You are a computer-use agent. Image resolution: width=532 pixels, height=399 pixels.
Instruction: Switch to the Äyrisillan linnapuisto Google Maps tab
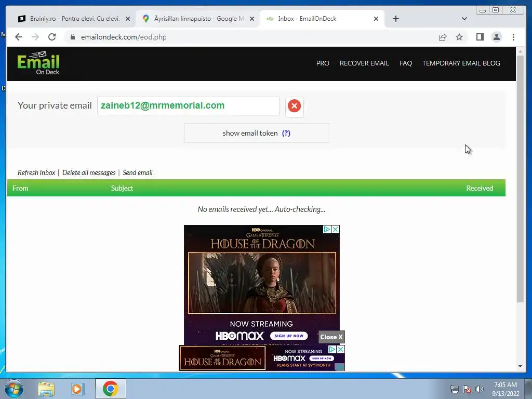[x=198, y=19]
